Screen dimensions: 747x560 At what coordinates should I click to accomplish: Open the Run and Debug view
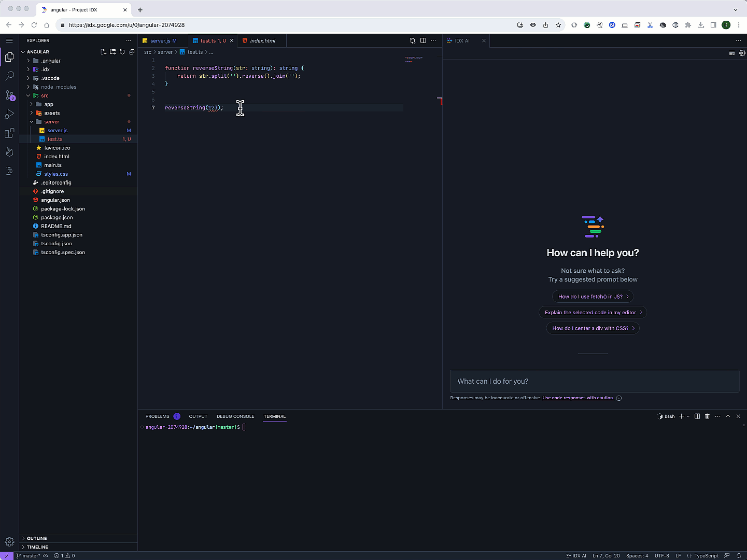tap(9, 114)
